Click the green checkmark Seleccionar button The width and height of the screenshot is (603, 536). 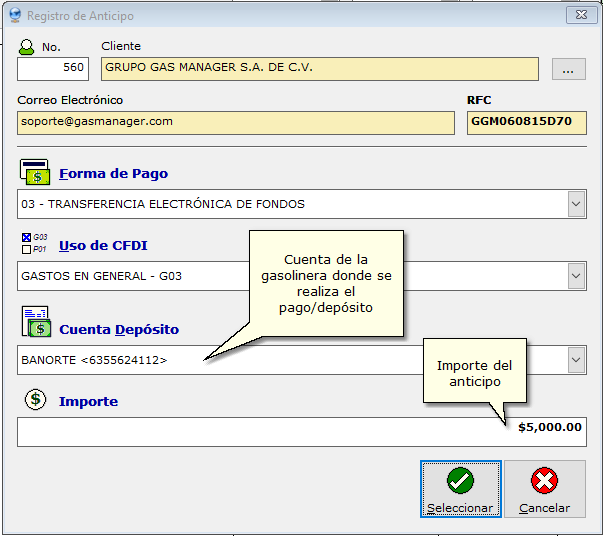click(460, 488)
